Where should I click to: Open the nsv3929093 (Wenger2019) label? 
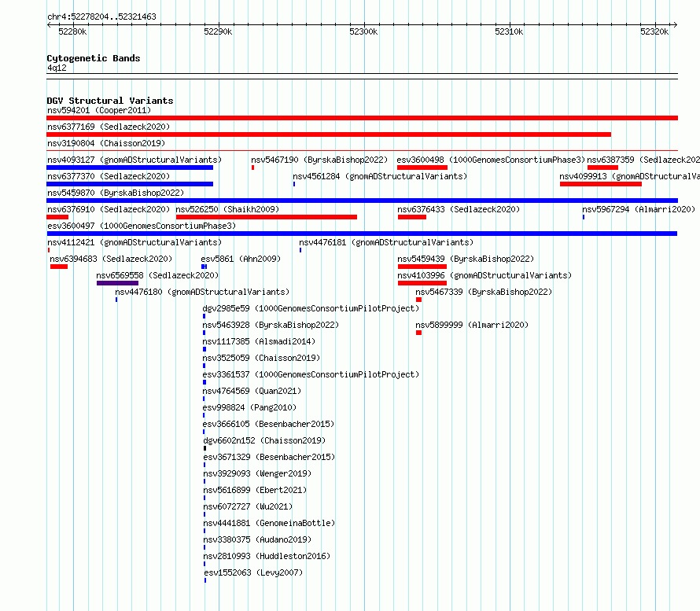tap(257, 473)
